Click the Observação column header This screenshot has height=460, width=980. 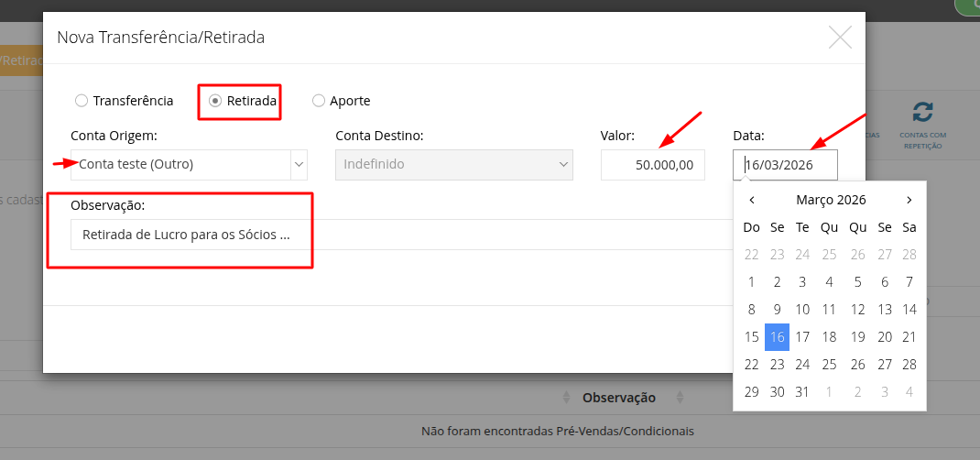click(619, 398)
